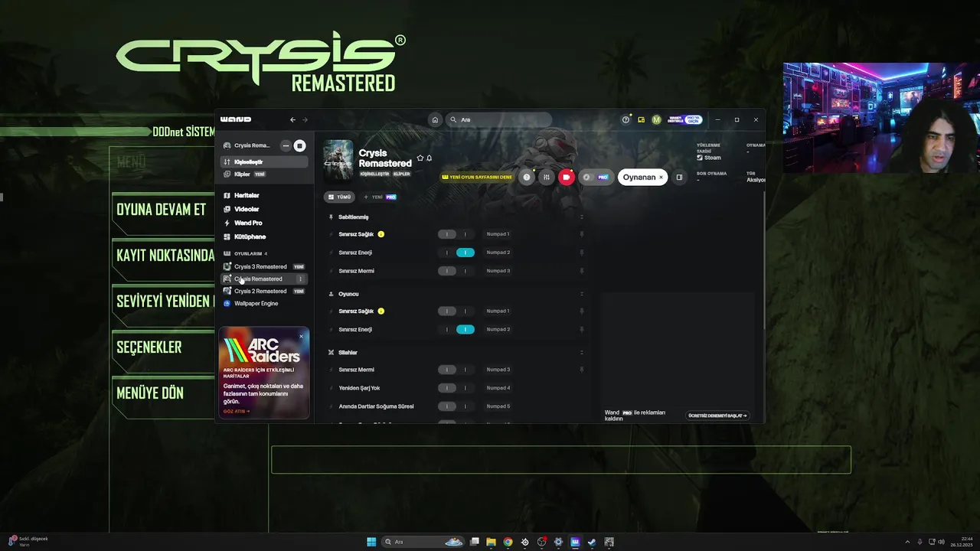Screen dimensions: 980x551
Task: Click the forward navigation arrow
Action: pos(305,119)
